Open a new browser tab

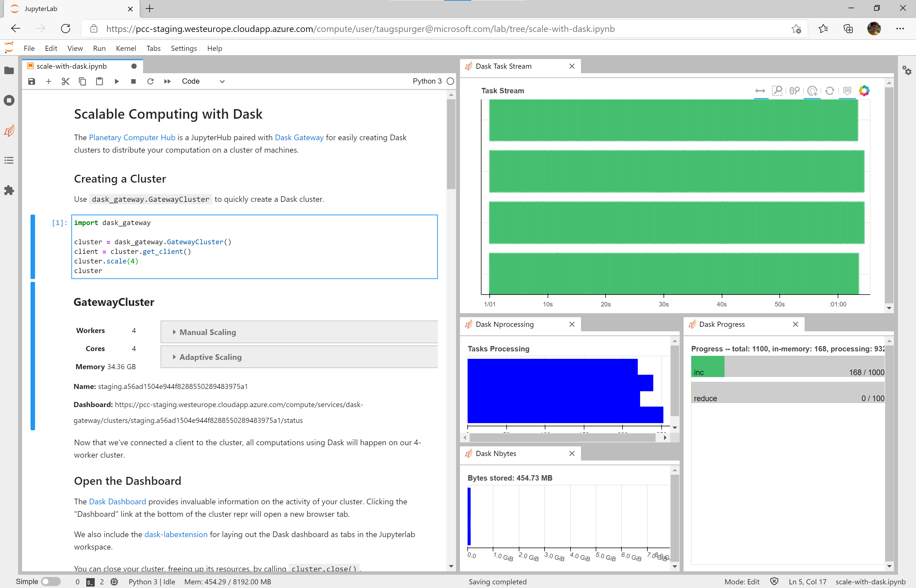[x=150, y=9]
